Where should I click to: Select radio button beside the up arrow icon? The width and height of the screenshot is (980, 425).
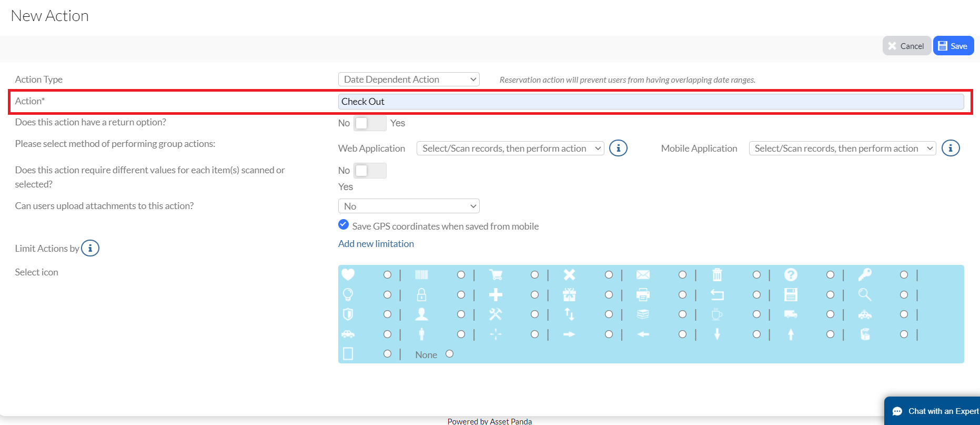click(830, 334)
